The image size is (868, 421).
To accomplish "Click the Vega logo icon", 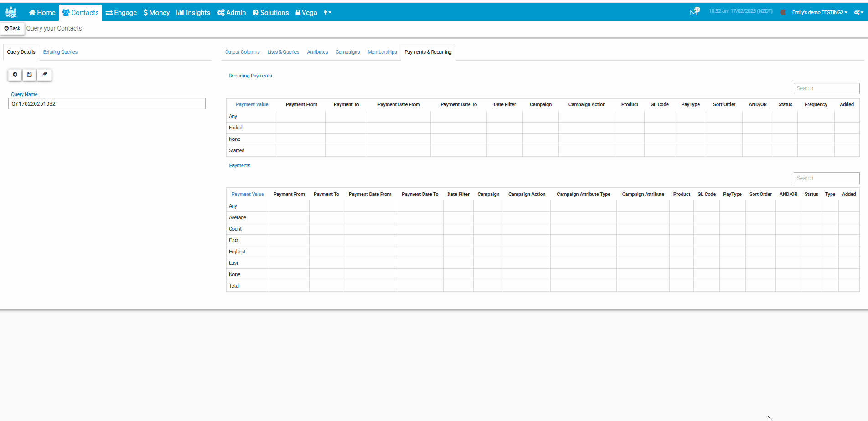I will [x=11, y=12].
